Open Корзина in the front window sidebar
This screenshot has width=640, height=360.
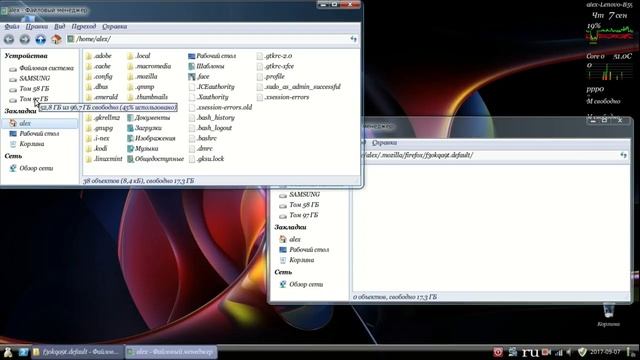(x=27, y=144)
